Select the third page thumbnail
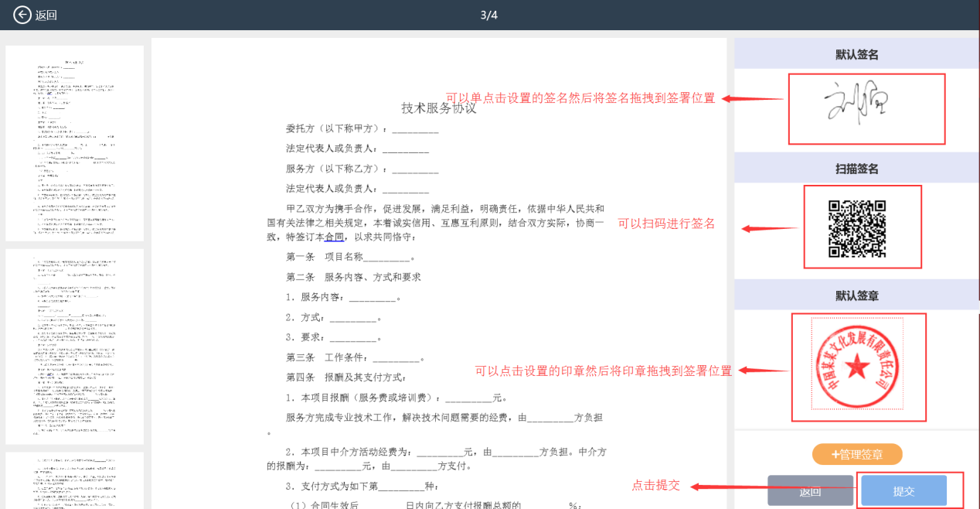This screenshot has width=980, height=509. (75, 481)
